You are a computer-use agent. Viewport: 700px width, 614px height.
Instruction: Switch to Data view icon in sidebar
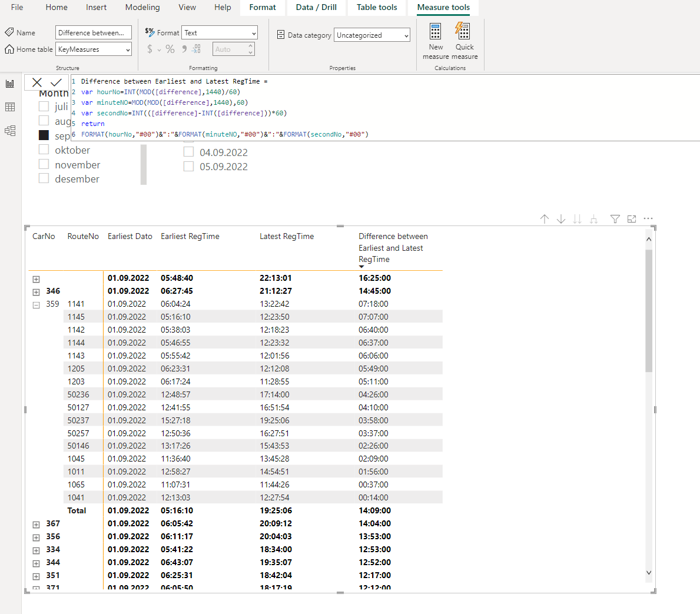[x=10, y=107]
